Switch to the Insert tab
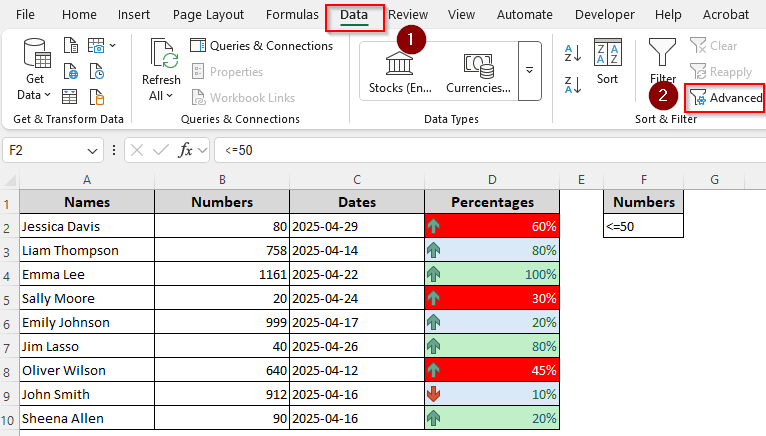This screenshot has width=766, height=436. pyautogui.click(x=134, y=15)
